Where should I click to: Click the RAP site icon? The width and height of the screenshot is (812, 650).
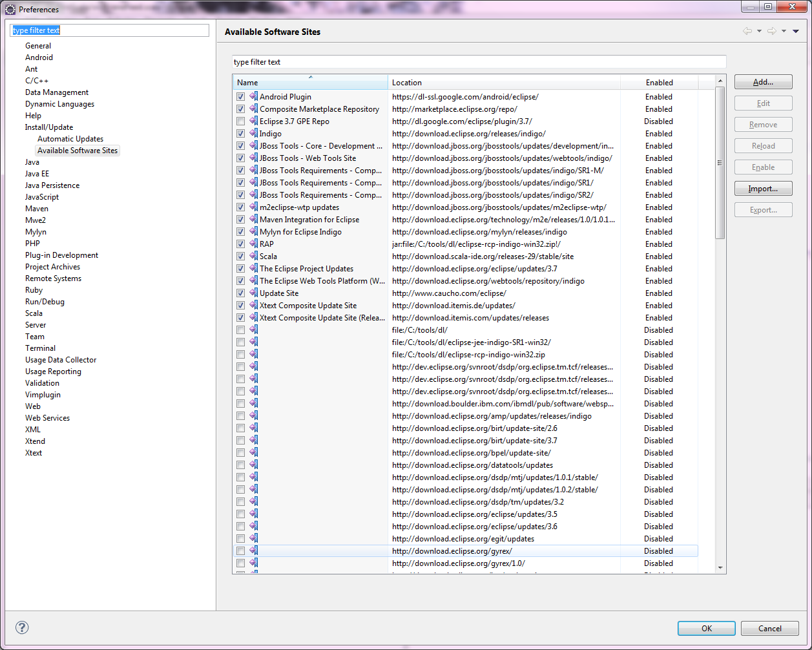(x=253, y=244)
